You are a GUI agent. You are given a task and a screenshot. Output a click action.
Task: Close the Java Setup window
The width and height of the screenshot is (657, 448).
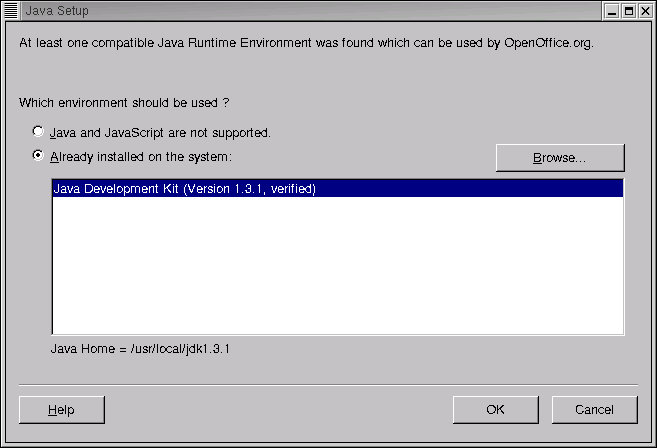coord(645,10)
